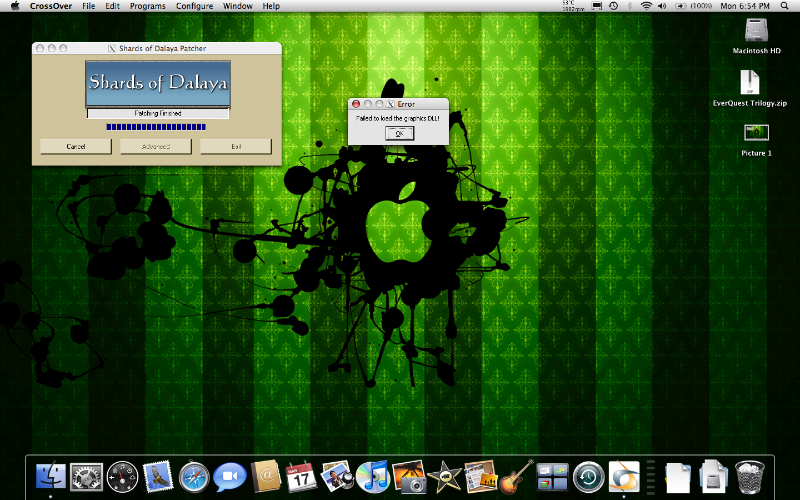This screenshot has width=800, height=500.
Task: Click the Spotlight search icon
Action: pyautogui.click(x=784, y=6)
